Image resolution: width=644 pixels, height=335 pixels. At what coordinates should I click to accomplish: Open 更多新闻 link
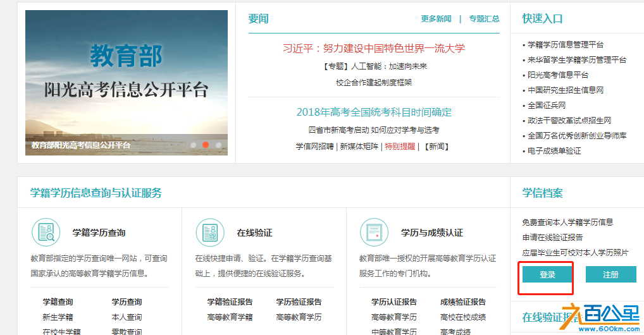click(x=436, y=18)
